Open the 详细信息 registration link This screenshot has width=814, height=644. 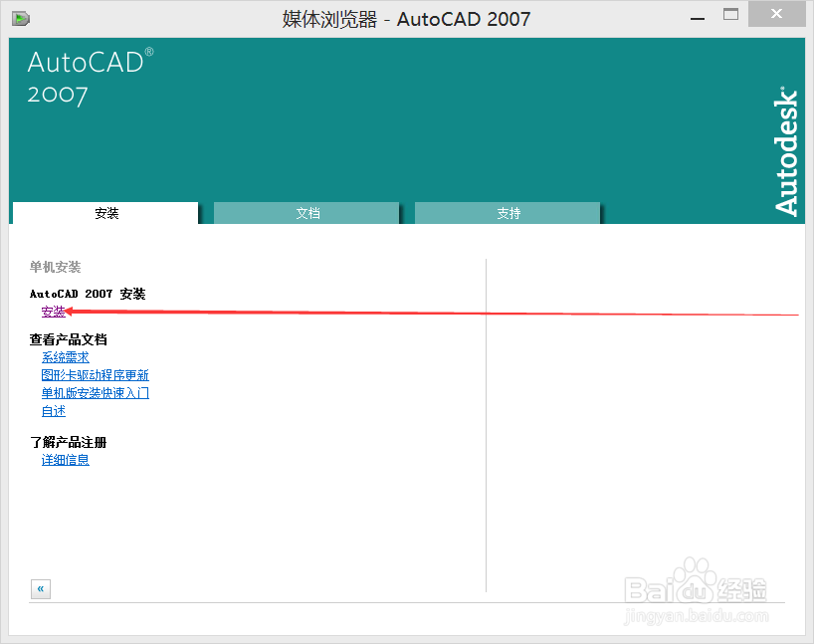coord(66,460)
